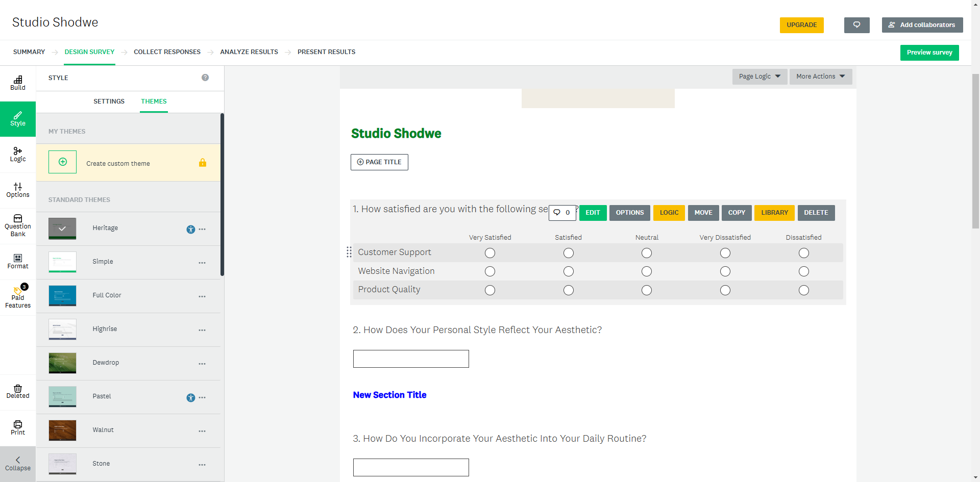980x482 pixels.
Task: Expand the Page Logic dropdown
Action: click(x=759, y=77)
